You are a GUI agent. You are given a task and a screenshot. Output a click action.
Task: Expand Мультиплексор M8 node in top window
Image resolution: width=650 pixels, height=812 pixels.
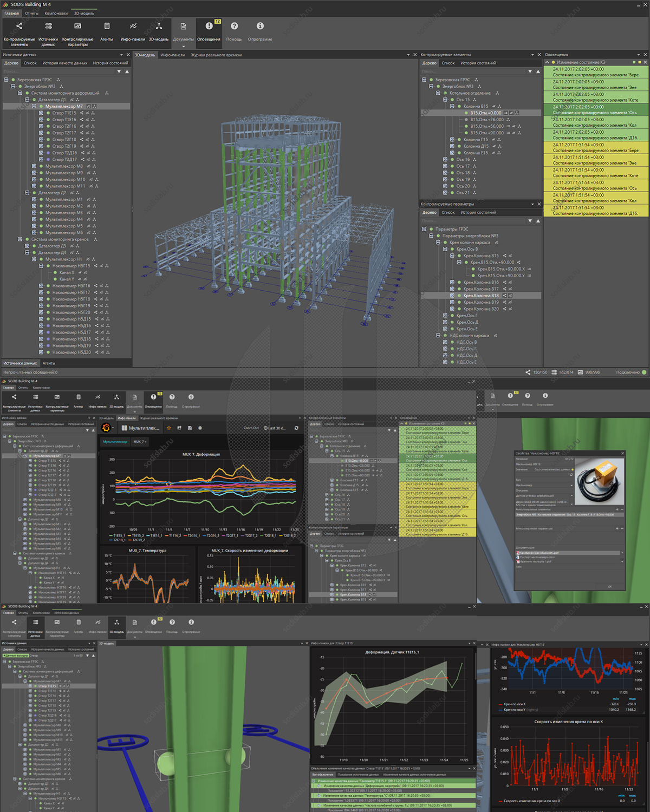tap(34, 166)
